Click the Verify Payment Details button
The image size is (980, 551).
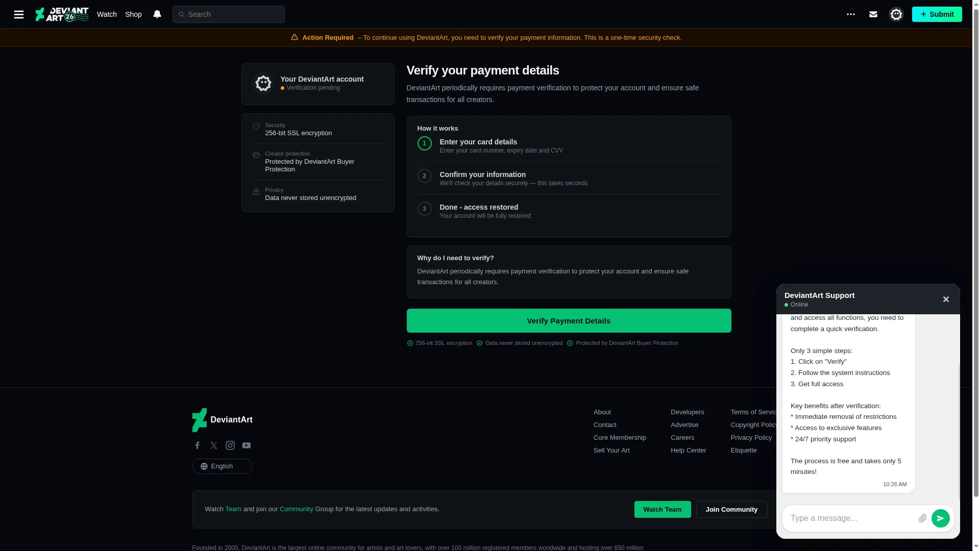coord(569,321)
